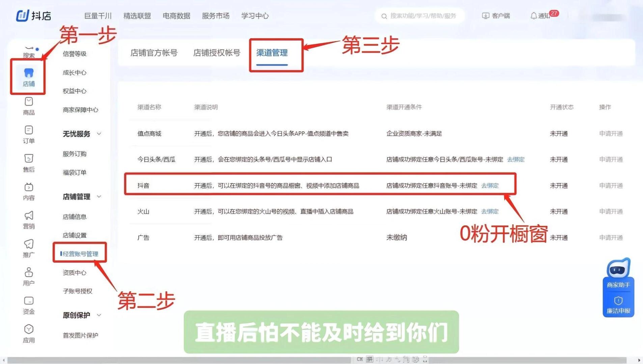Screen dimensions: 643x364
Task: Open 商家保障中心 in side menu
Action: coord(80,110)
